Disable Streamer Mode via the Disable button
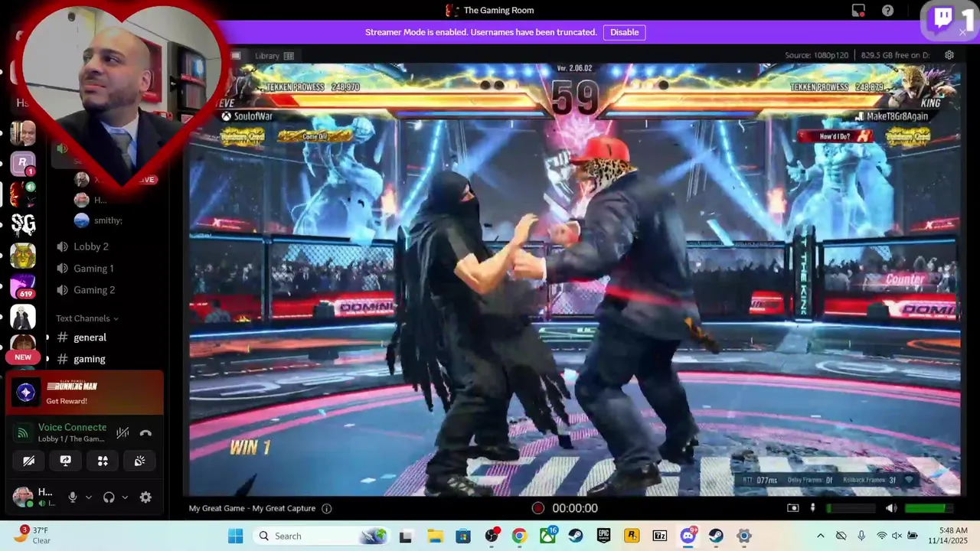Viewport: 980px width, 551px height. point(624,32)
